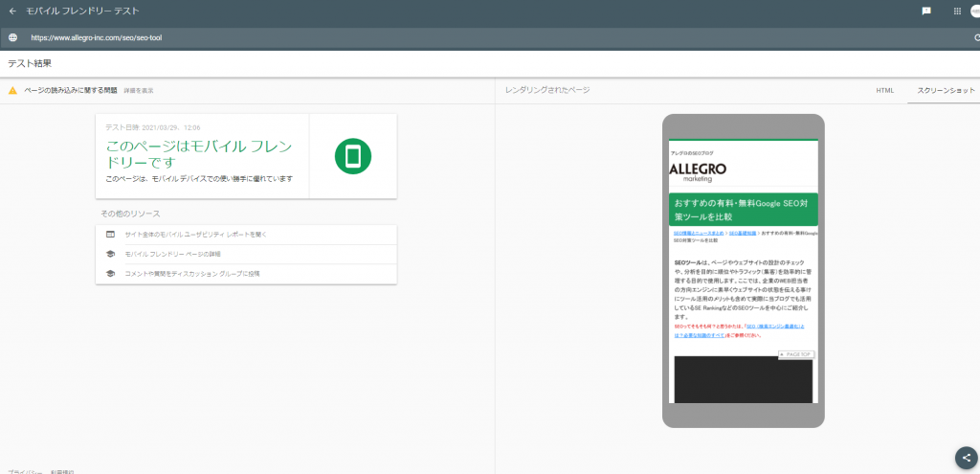This screenshot has width=980, height=474.
Task: Click レンダリングされたページ label
Action: [546, 90]
